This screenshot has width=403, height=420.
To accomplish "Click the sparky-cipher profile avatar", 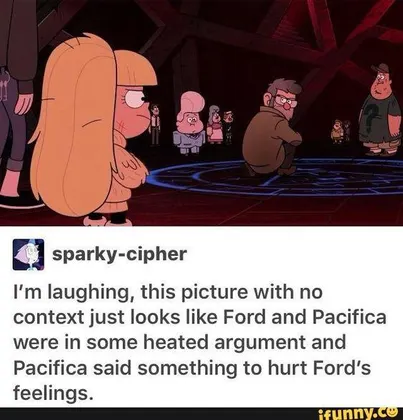I will pos(28,254).
